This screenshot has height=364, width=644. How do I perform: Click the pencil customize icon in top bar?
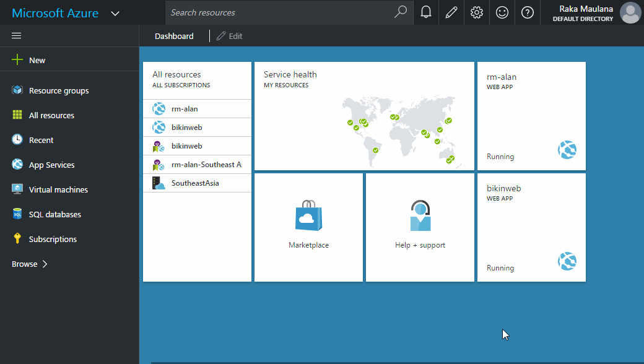[451, 12]
